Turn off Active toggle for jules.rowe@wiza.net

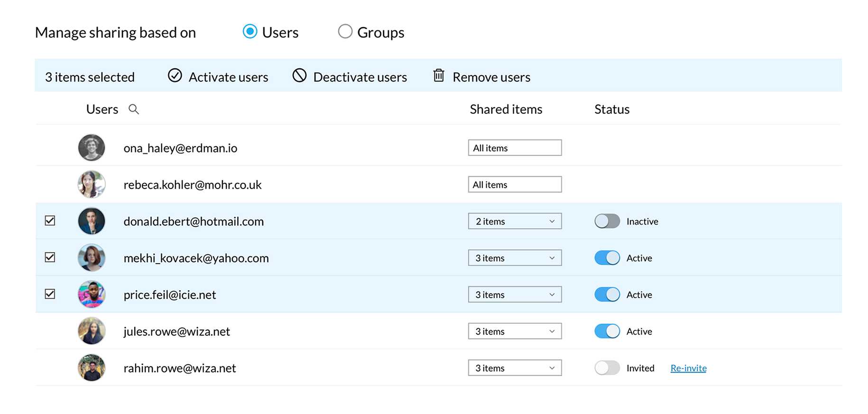[607, 331]
